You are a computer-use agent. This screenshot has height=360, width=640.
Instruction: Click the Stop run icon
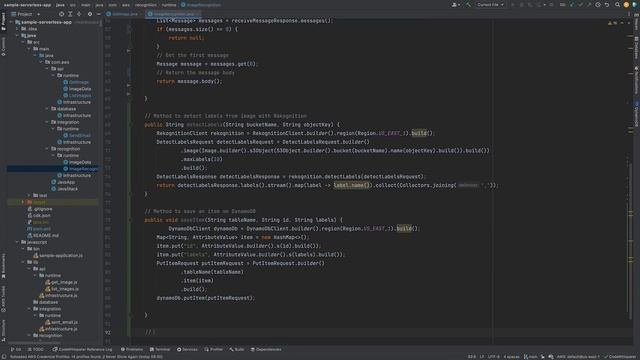(551, 5)
